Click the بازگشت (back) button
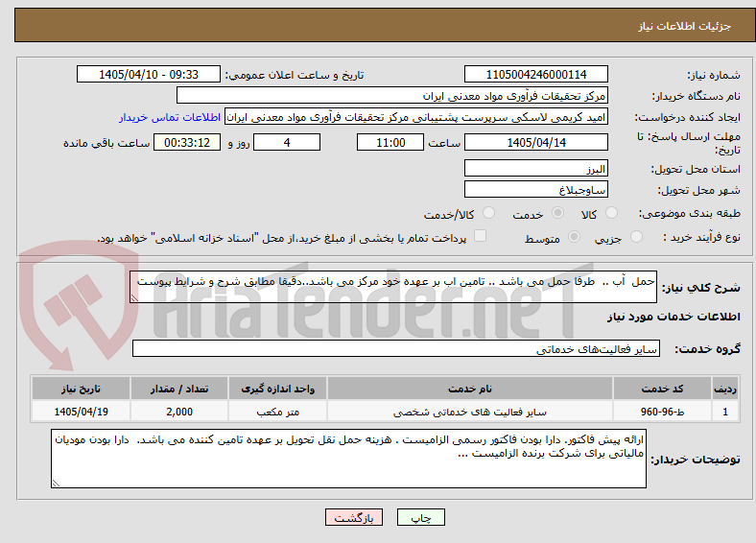This screenshot has height=543, width=756. [354, 517]
